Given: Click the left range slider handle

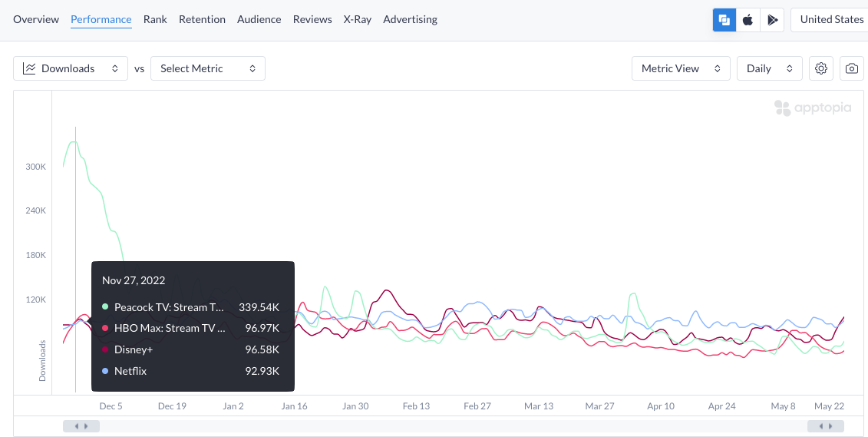Looking at the screenshot, I should (81, 426).
